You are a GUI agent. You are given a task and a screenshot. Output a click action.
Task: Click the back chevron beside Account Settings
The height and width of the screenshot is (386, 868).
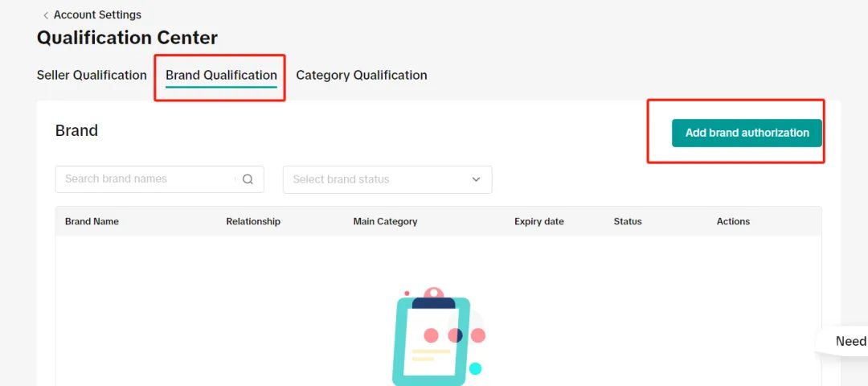pyautogui.click(x=45, y=15)
